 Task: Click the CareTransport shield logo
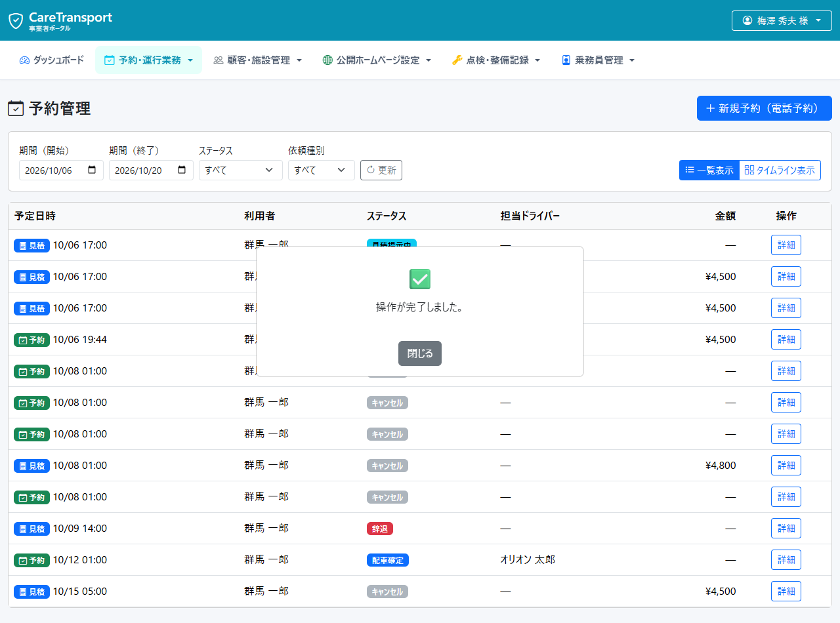click(x=16, y=21)
